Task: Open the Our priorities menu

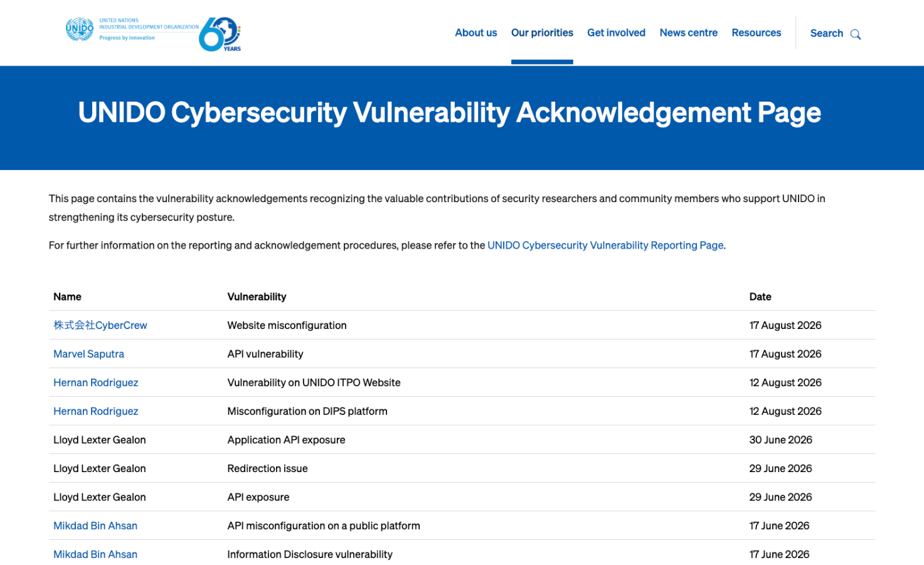Action: pyautogui.click(x=542, y=33)
